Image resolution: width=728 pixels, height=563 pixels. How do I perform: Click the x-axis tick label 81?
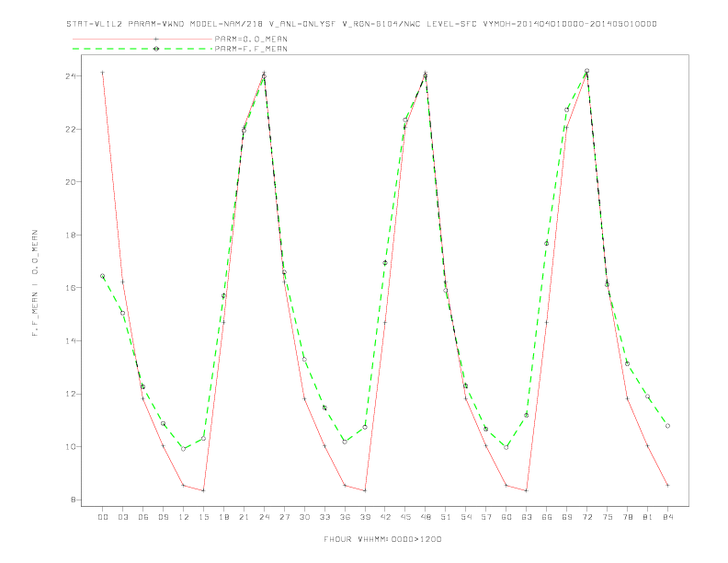tap(648, 517)
